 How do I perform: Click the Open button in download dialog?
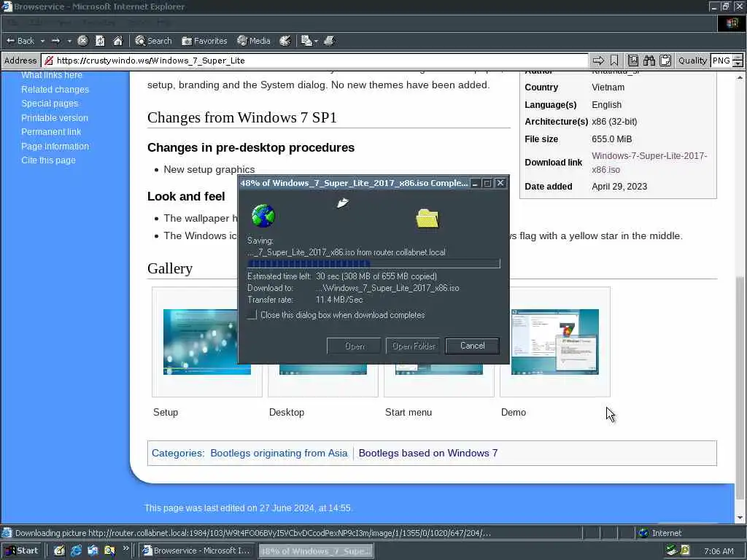pos(354,346)
